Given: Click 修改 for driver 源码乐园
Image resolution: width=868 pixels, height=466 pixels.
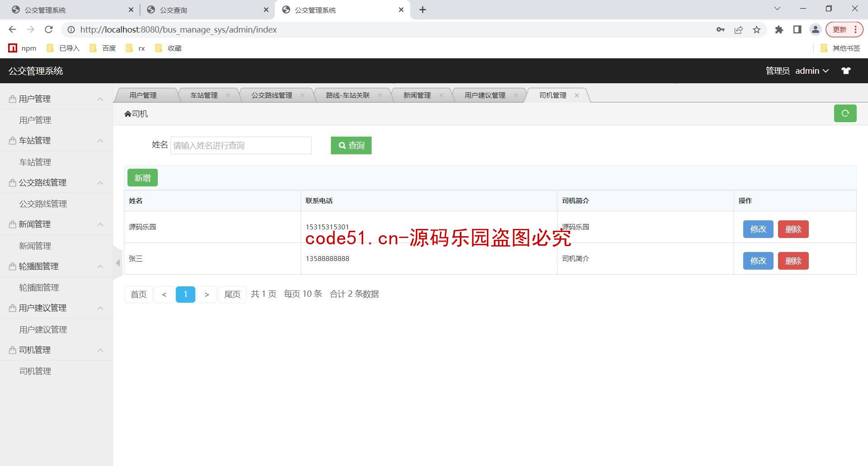Looking at the screenshot, I should 758,229.
